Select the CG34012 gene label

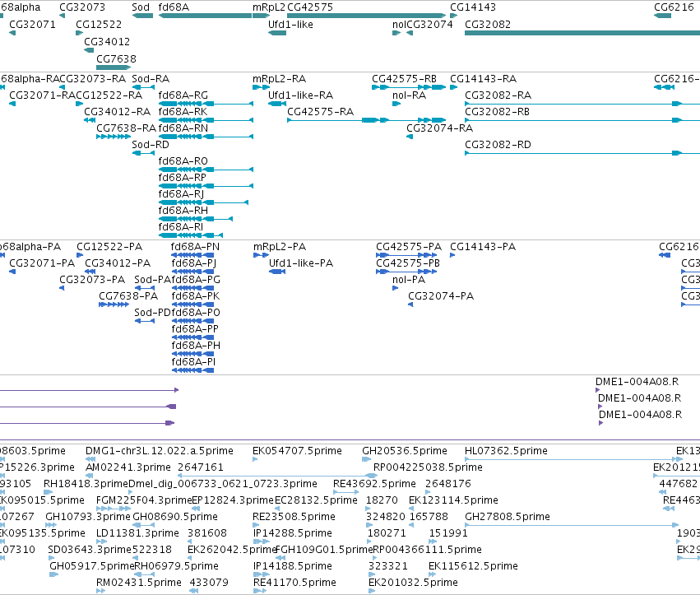pos(107,41)
